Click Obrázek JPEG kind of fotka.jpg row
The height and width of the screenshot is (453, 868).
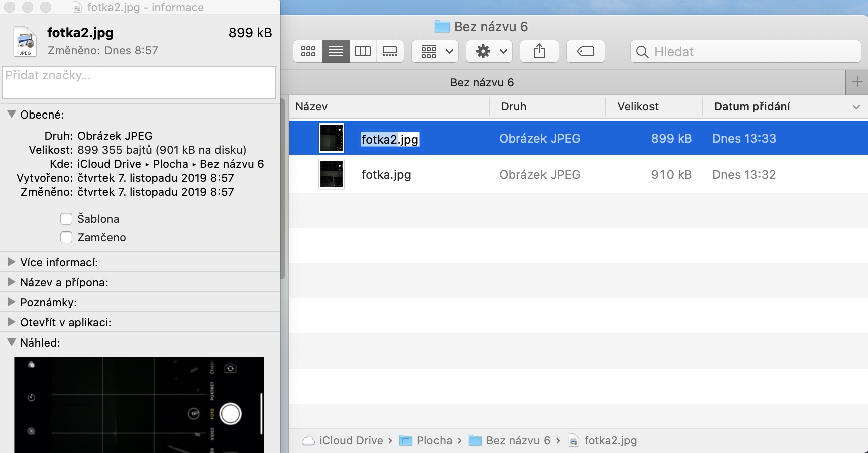[539, 174]
